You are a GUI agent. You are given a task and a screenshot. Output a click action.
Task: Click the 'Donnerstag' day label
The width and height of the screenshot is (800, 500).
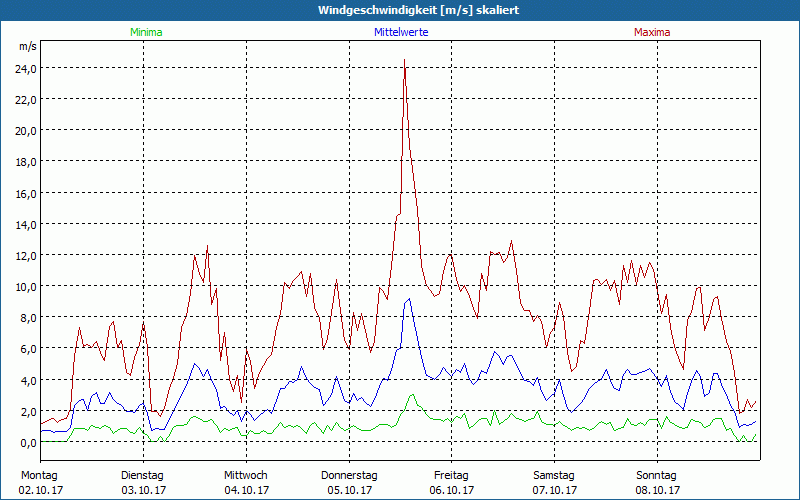coord(349,476)
